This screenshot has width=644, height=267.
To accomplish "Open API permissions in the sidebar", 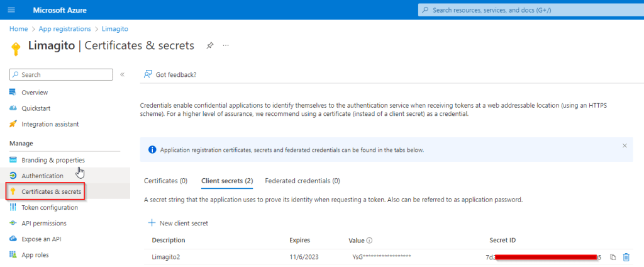I will (44, 223).
